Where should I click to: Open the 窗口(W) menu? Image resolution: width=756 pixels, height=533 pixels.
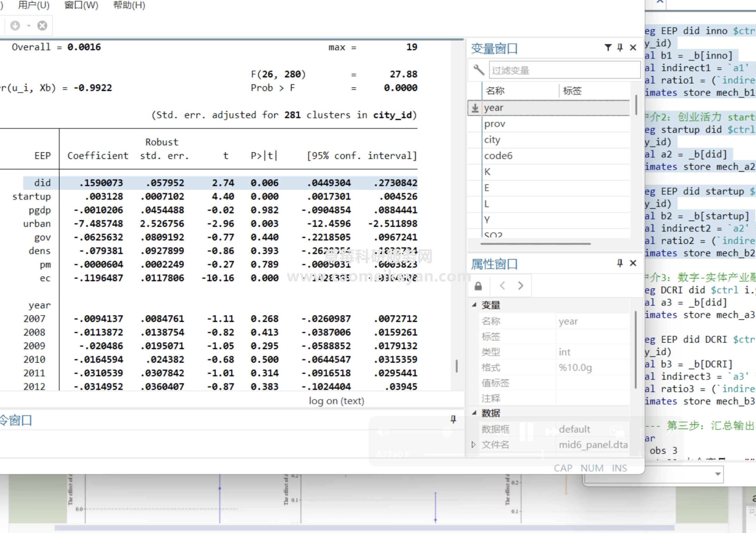pyautogui.click(x=81, y=5)
